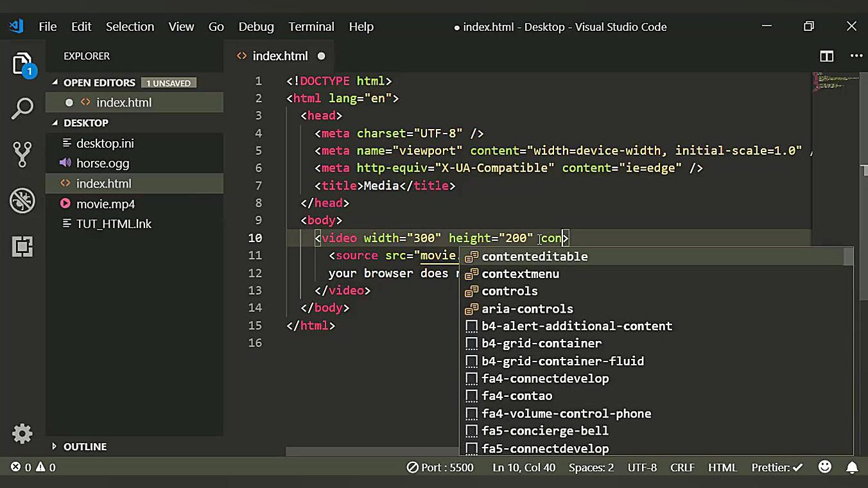Screen dimensions: 868x488
Task: Choose the contextmenu suggestion
Action: click(652, 274)
